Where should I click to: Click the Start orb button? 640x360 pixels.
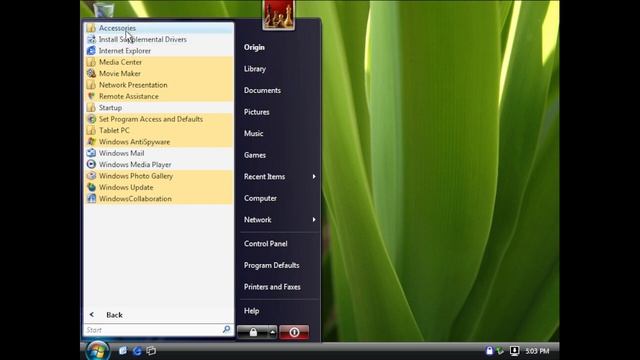[x=98, y=351]
